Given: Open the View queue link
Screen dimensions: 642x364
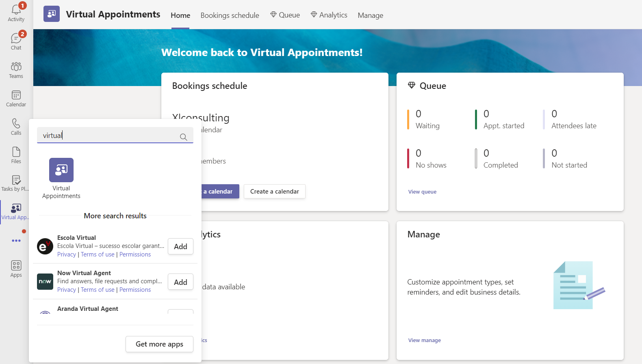Looking at the screenshot, I should [x=422, y=192].
